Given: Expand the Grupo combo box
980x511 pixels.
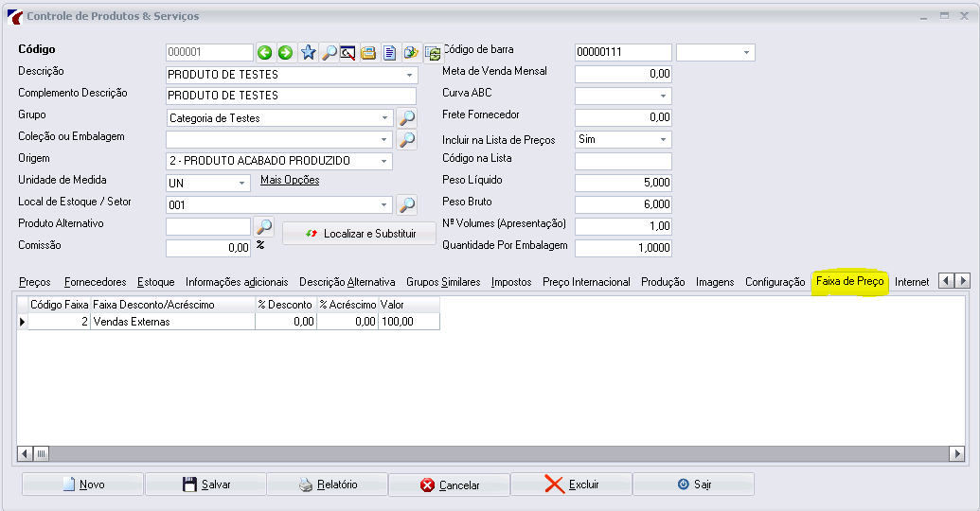Looking at the screenshot, I should click(385, 118).
